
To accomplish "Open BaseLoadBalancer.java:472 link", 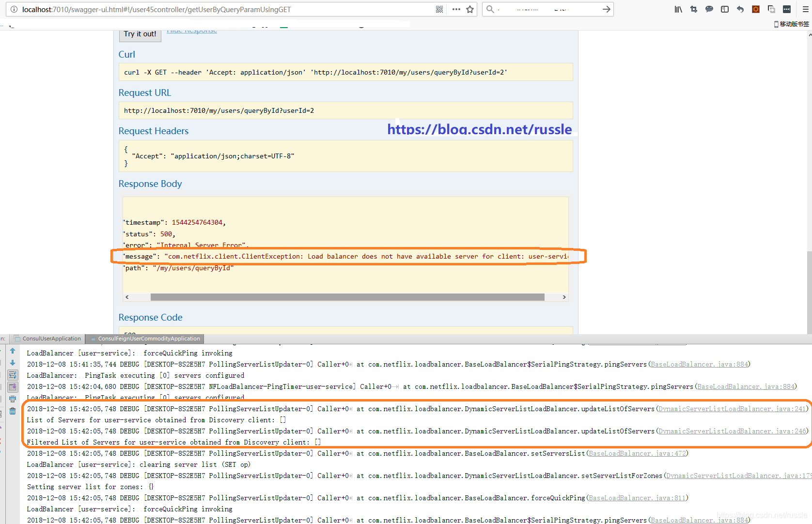I will tap(637, 453).
